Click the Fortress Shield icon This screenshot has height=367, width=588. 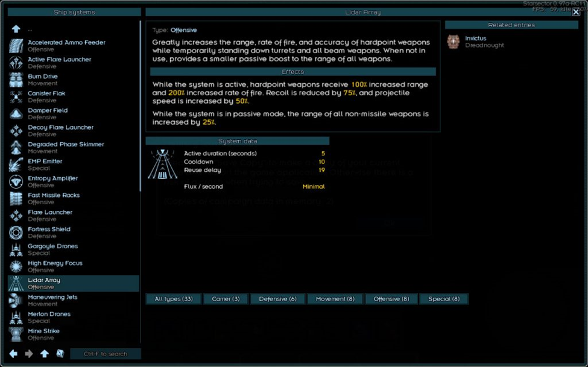tap(16, 233)
